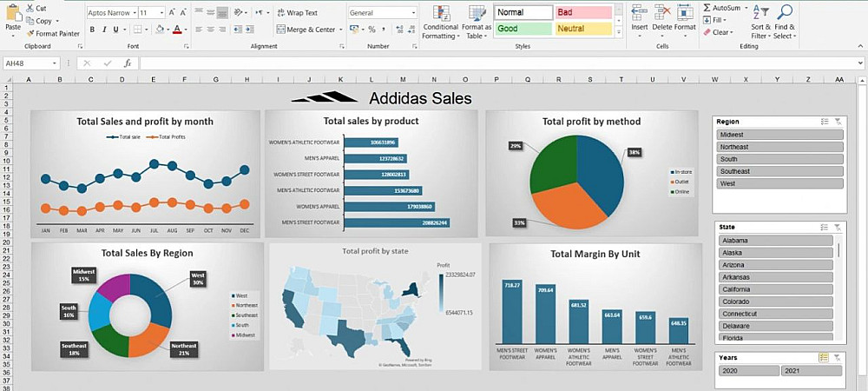868x391 pixels.
Task: Center text horizontally
Action: pos(210,30)
